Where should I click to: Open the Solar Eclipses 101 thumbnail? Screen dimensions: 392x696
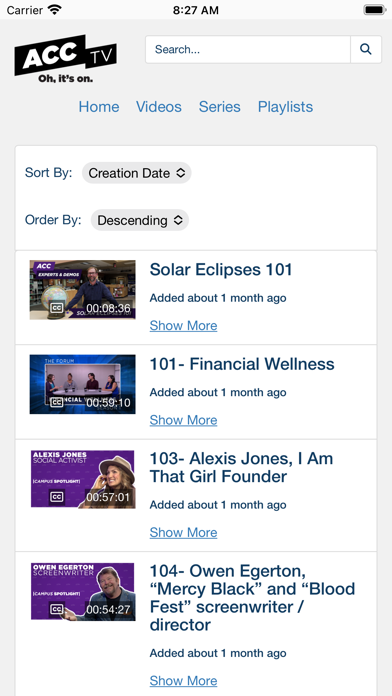point(83,289)
